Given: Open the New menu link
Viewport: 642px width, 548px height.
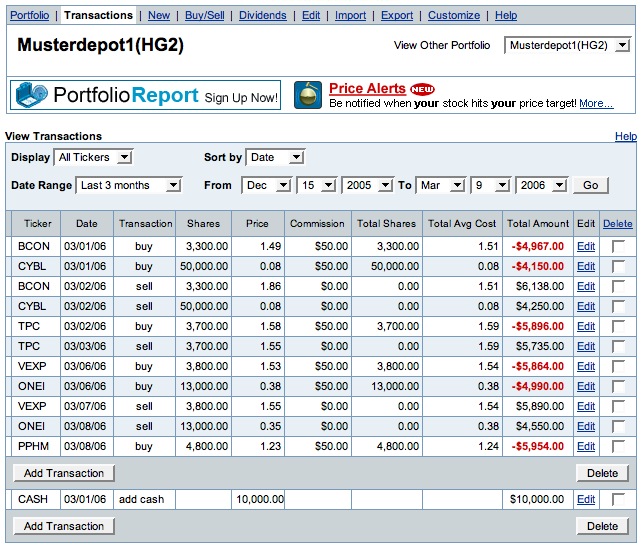Looking at the screenshot, I should 159,15.
